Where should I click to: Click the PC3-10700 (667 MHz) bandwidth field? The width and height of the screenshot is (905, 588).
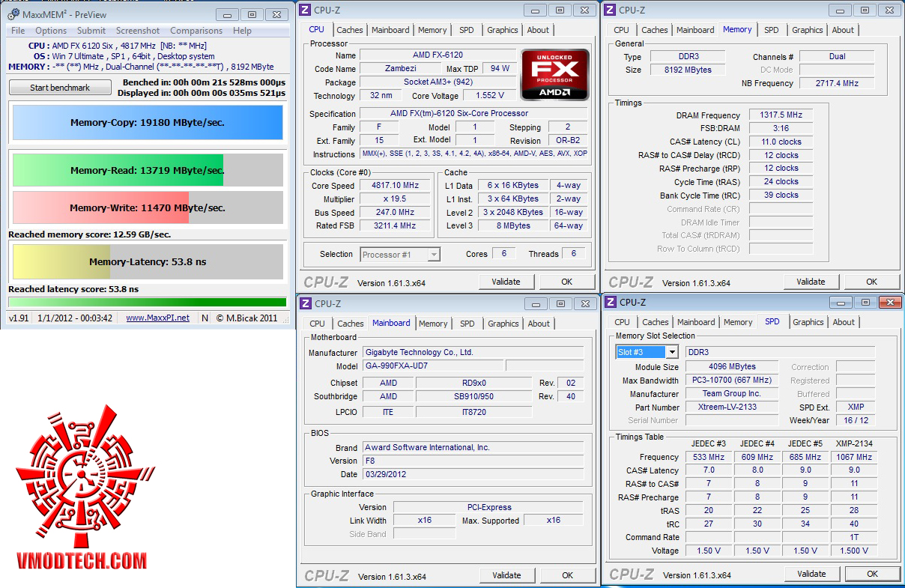pos(731,381)
